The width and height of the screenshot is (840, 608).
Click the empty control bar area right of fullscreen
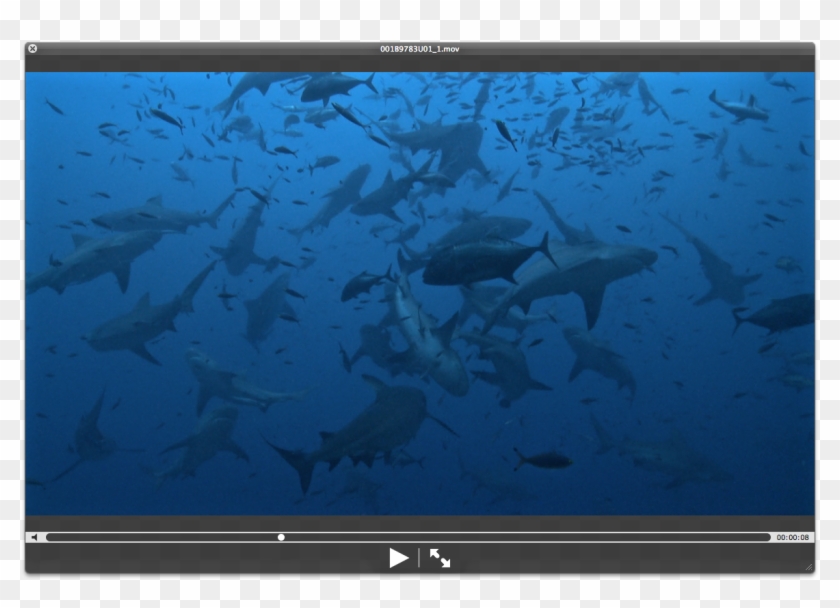(620, 558)
